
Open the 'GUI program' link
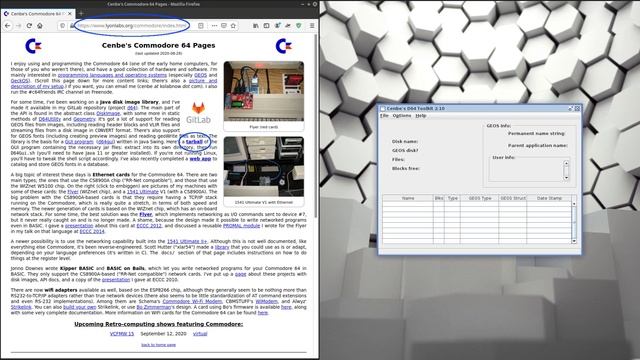pyautogui.click(x=79, y=142)
